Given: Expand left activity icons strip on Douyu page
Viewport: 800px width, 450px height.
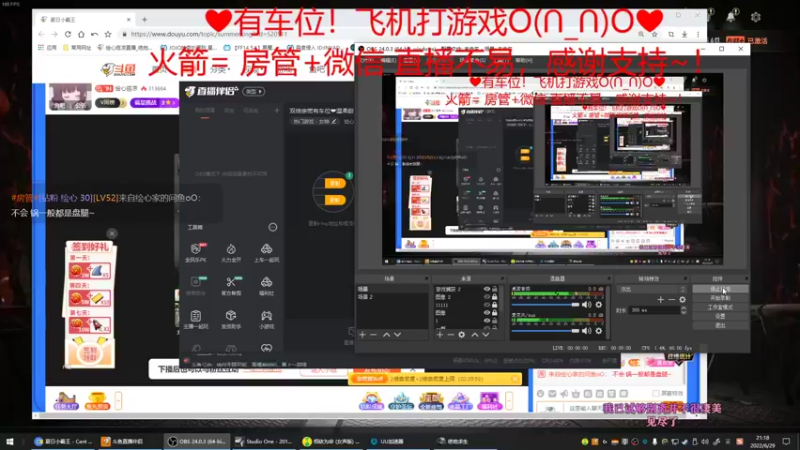Looking at the screenshot, I should [118, 401].
